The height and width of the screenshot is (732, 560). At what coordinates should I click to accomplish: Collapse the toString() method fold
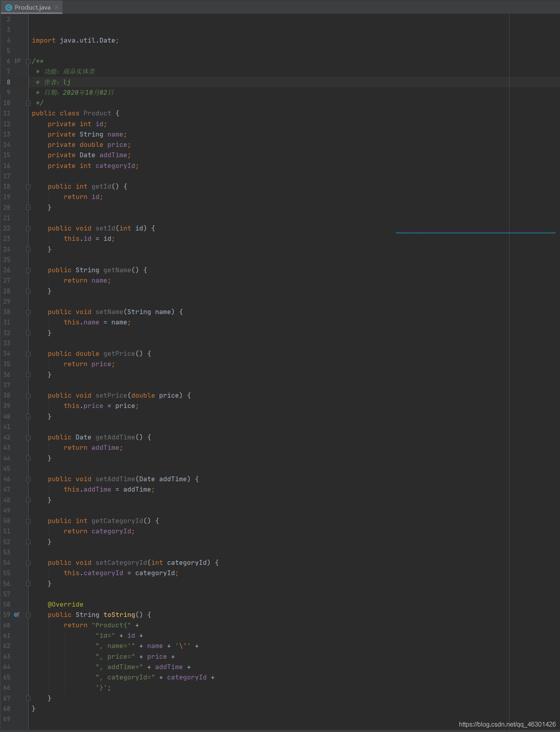28,615
